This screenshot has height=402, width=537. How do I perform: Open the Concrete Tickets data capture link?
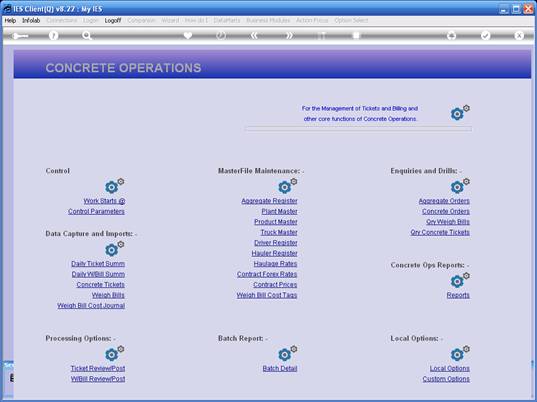tap(101, 285)
